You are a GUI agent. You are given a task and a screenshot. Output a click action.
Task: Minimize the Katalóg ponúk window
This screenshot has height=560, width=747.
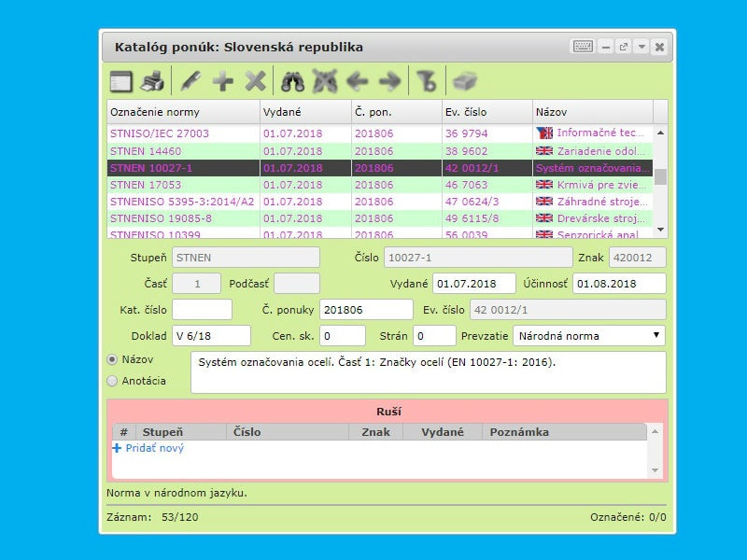[x=605, y=47]
